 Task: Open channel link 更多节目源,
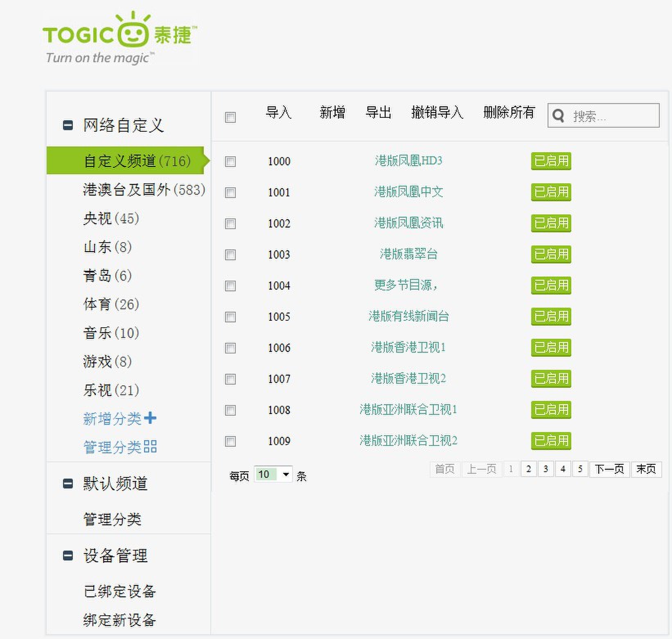406,285
